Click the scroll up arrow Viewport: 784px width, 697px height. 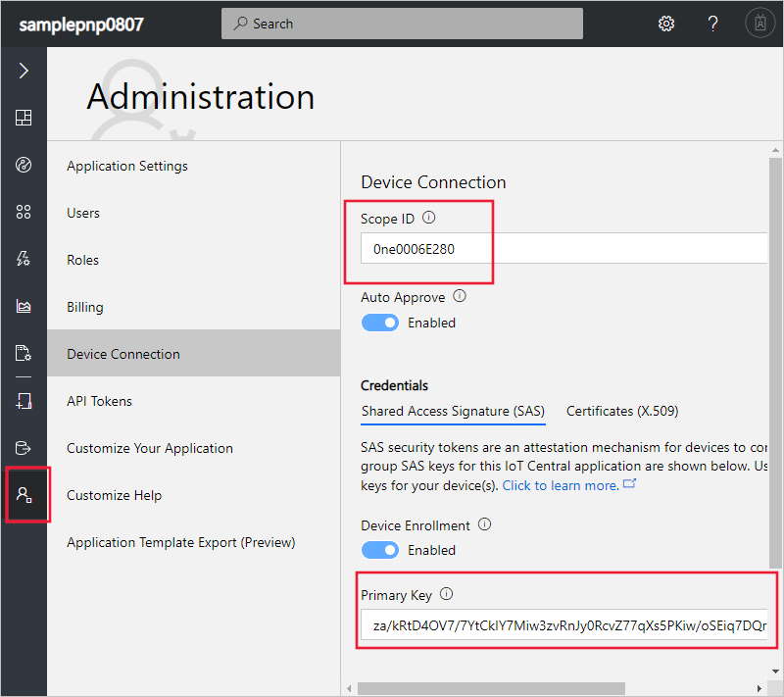[775, 150]
